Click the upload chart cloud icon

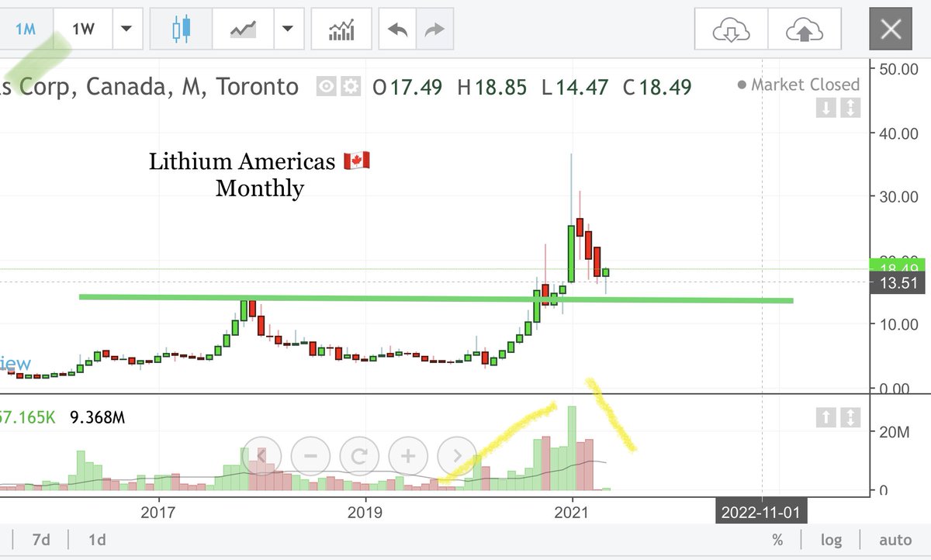click(x=805, y=28)
